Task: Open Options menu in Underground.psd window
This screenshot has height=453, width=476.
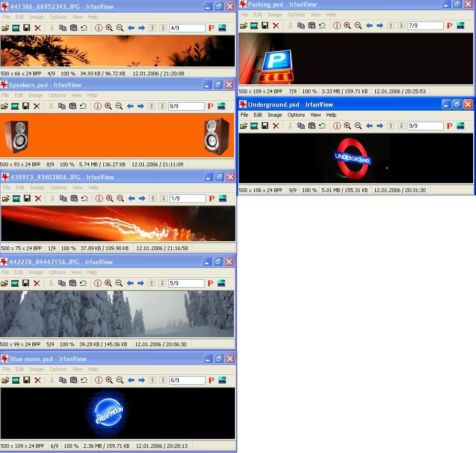Action: click(296, 115)
